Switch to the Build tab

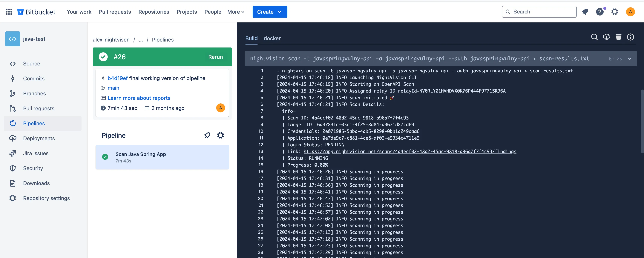251,39
